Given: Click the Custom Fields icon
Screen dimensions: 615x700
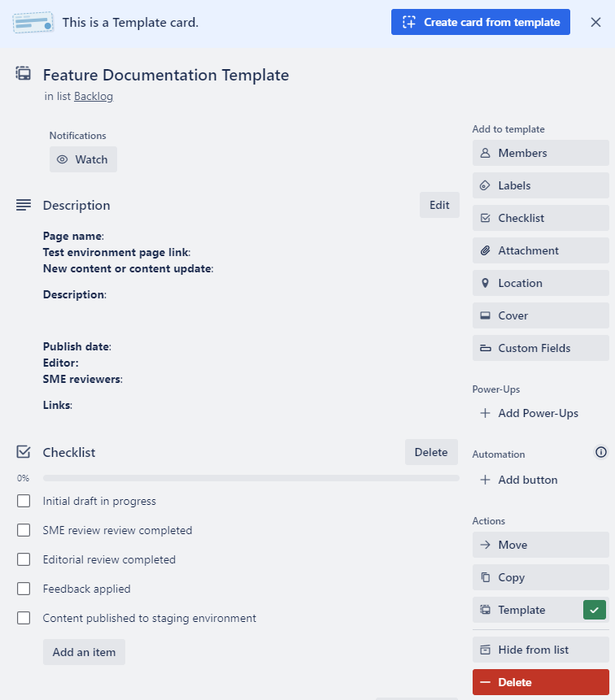Looking at the screenshot, I should (486, 348).
